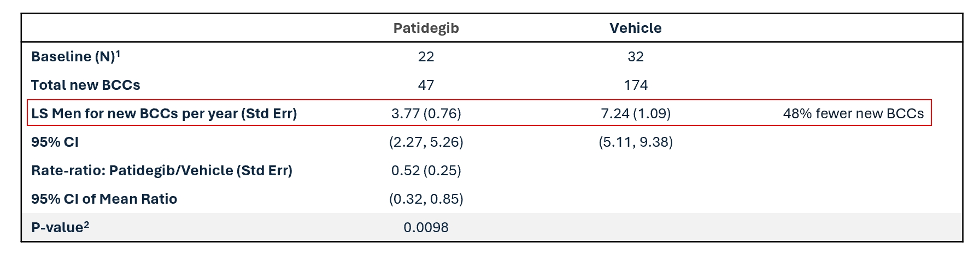This screenshot has width=980, height=253.
Task: Click the Patidegib column header
Action: coord(426,28)
